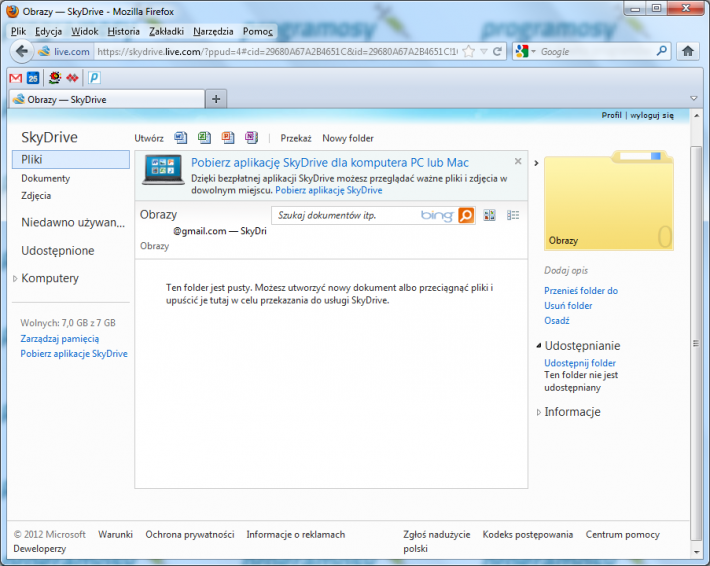This screenshot has height=566, width=710.
Task: Open a new browser tab
Action: pyautogui.click(x=216, y=99)
